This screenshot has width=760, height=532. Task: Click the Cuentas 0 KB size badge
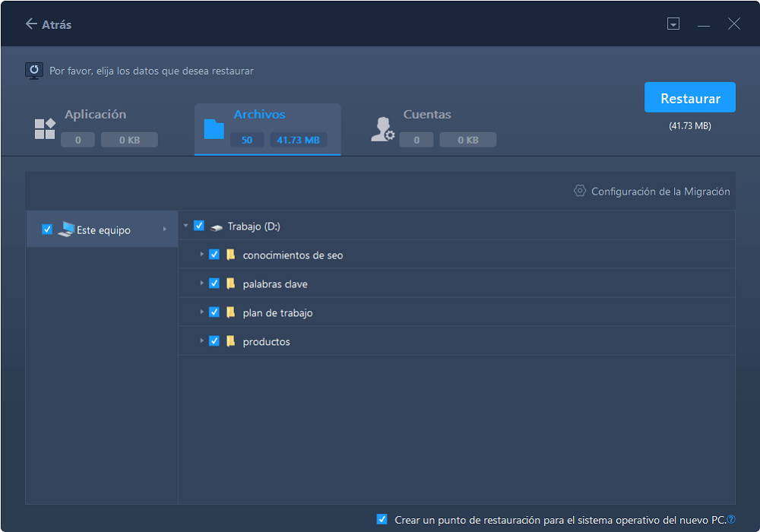(467, 140)
